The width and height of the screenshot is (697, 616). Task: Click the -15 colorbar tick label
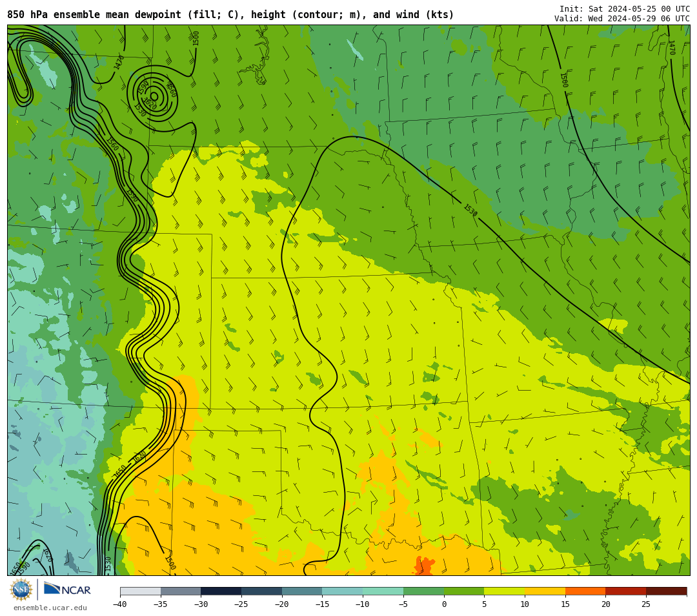pyautogui.click(x=322, y=604)
